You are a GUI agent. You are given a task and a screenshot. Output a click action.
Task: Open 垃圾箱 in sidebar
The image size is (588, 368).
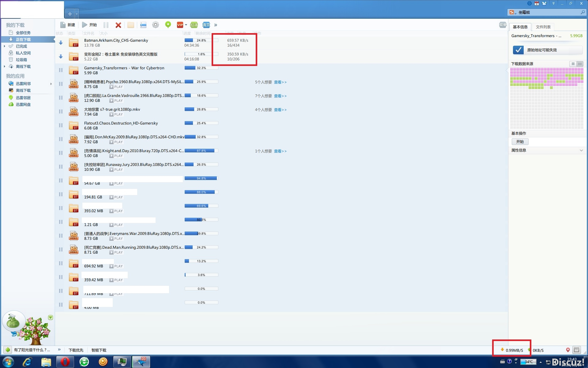pos(21,60)
